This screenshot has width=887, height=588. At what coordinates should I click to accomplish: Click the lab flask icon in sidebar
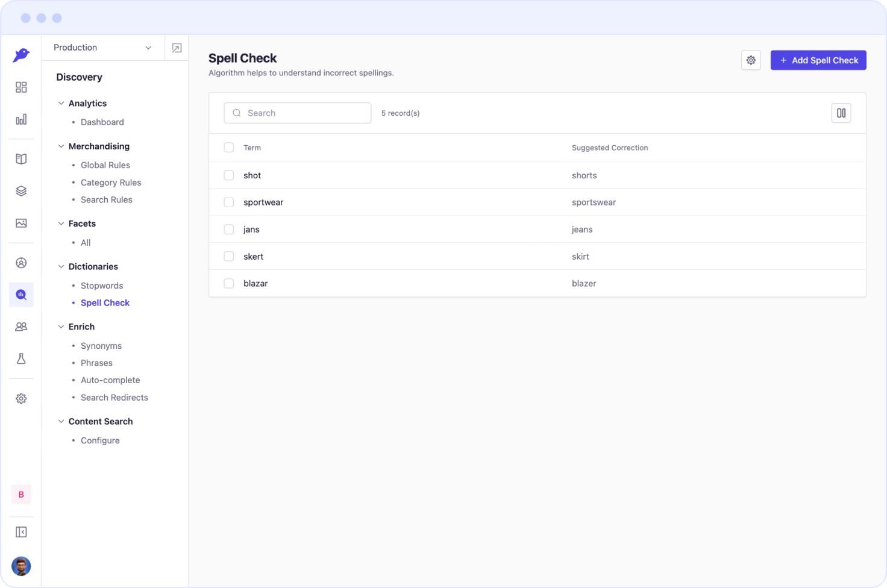21,359
